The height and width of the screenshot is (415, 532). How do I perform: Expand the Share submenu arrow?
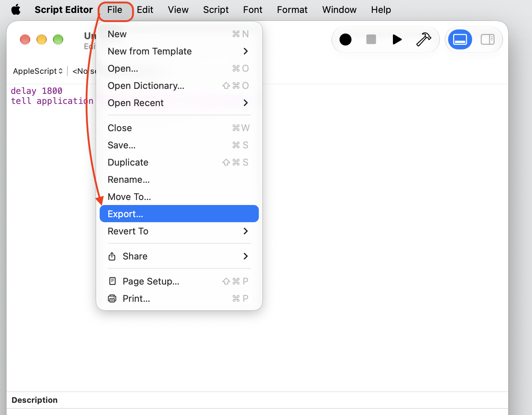[246, 256]
